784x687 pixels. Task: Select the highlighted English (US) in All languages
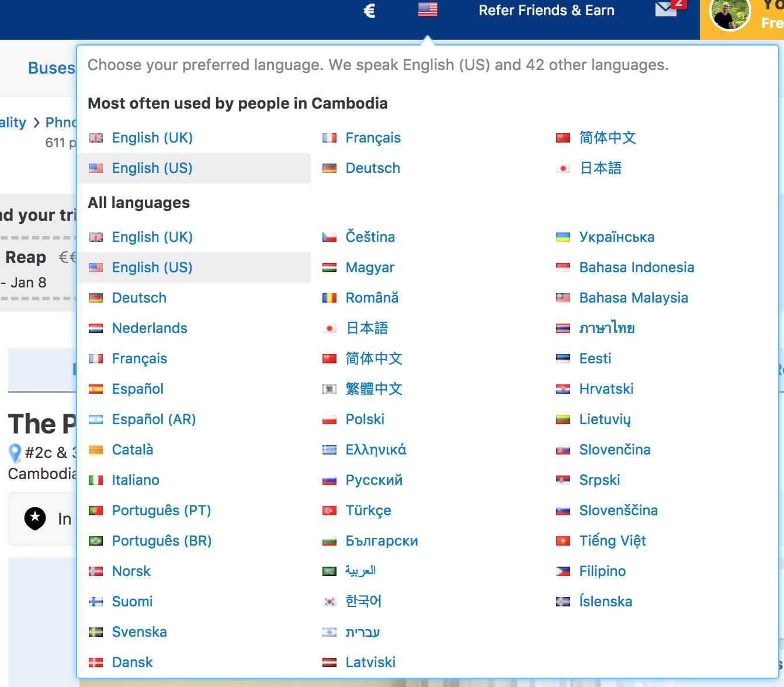[x=152, y=268]
